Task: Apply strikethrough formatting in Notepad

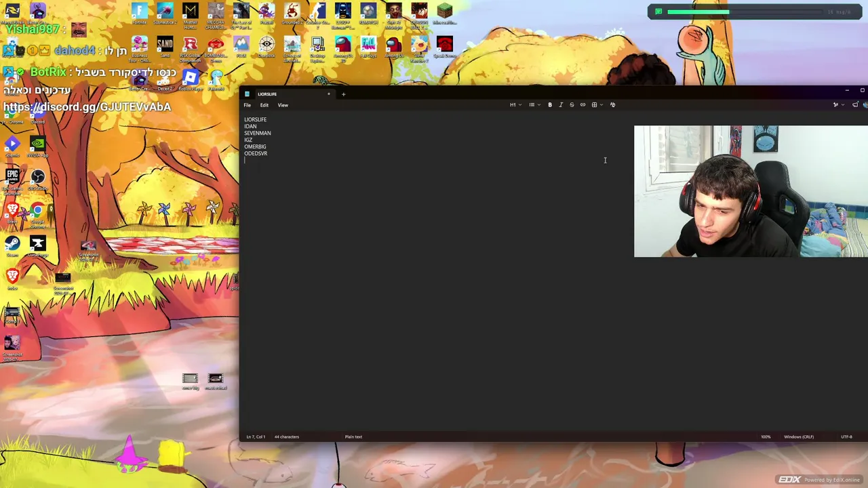Action: coord(572,105)
